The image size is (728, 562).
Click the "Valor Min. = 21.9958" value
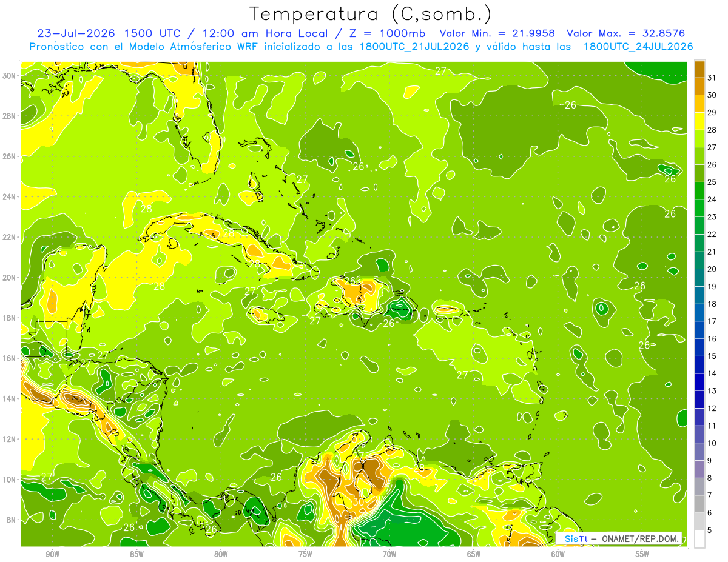498,33
